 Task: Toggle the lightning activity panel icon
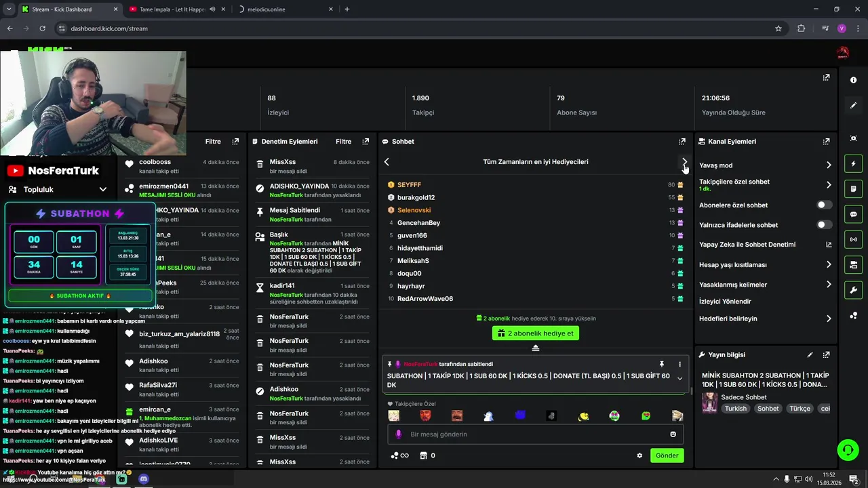[853, 163]
